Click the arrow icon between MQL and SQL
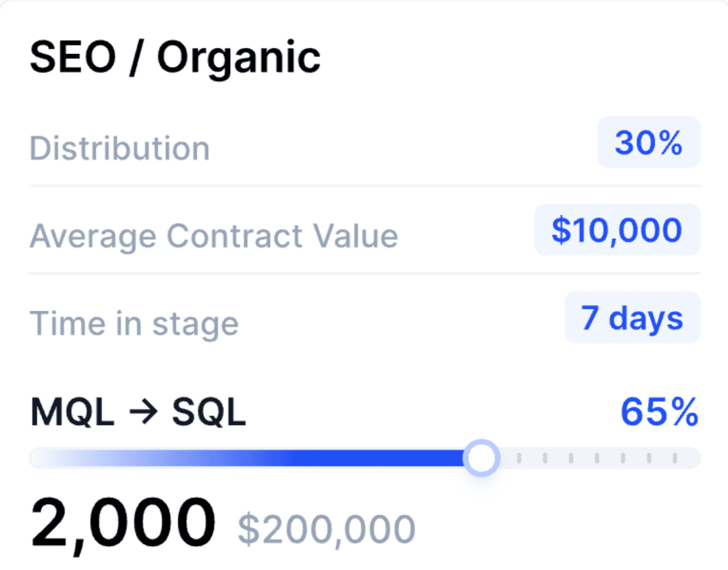The height and width of the screenshot is (570, 728). [143, 413]
